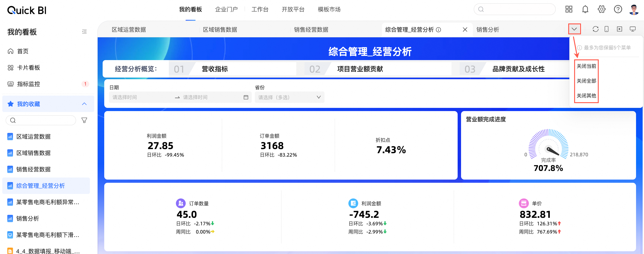Click the refresh dashboard icon
This screenshot has width=644, height=254.
[595, 29]
